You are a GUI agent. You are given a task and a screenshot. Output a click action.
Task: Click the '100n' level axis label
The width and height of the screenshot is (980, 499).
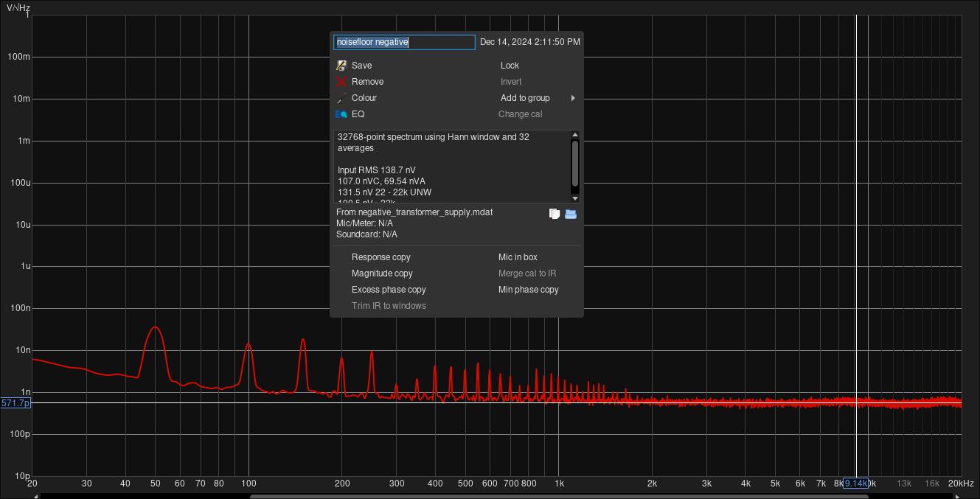click(21, 309)
